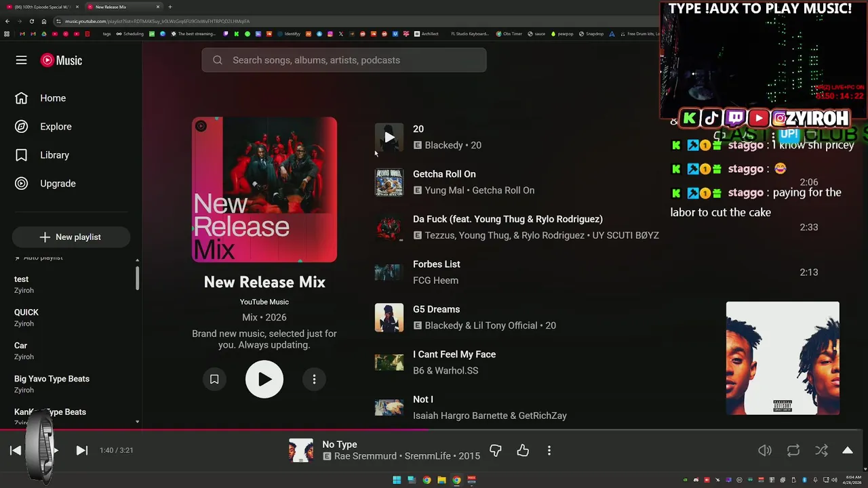
Task: Click Not I track thumbnail
Action: 389,407
